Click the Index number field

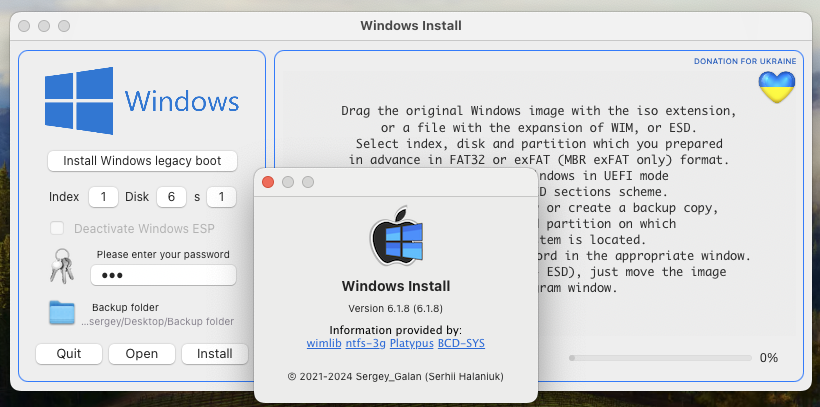103,197
